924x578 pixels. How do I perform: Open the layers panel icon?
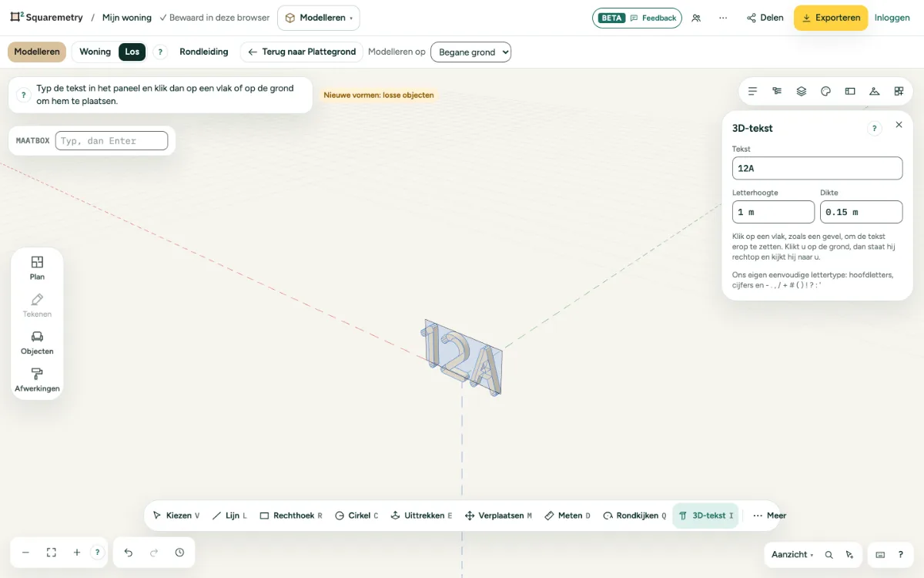pyautogui.click(x=802, y=91)
